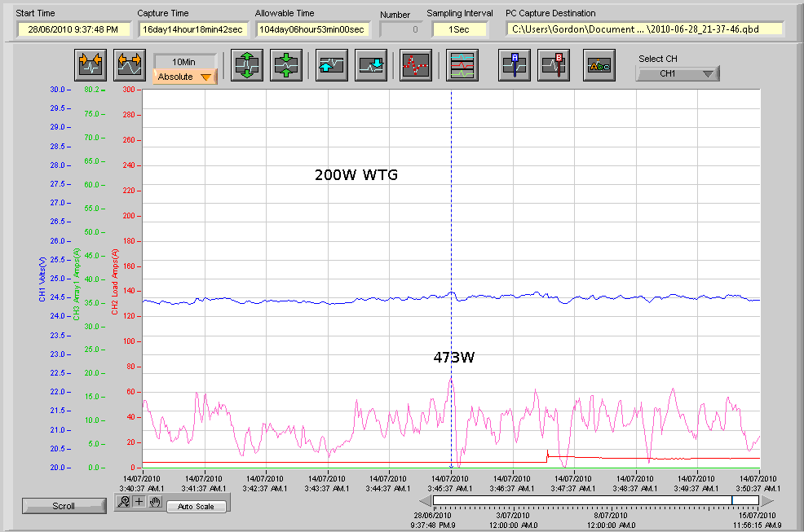Click the timeline slider position marker
Viewport: 804px width, 532px height.
731,500
